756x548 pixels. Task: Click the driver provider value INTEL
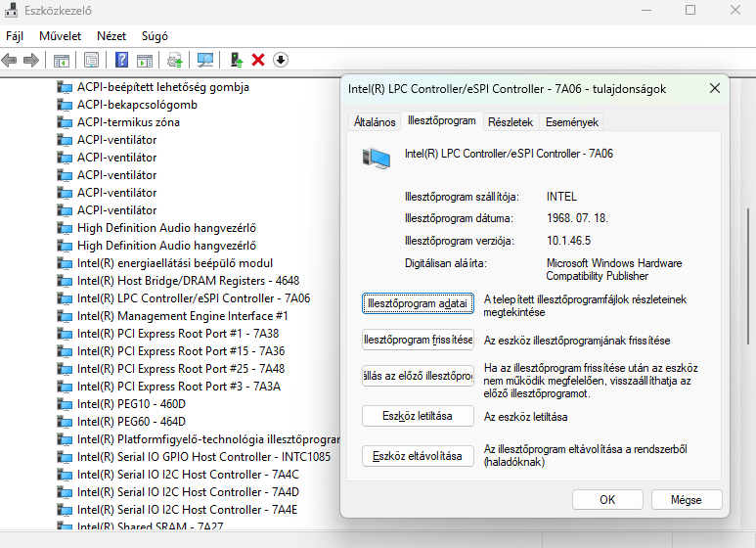(x=561, y=197)
